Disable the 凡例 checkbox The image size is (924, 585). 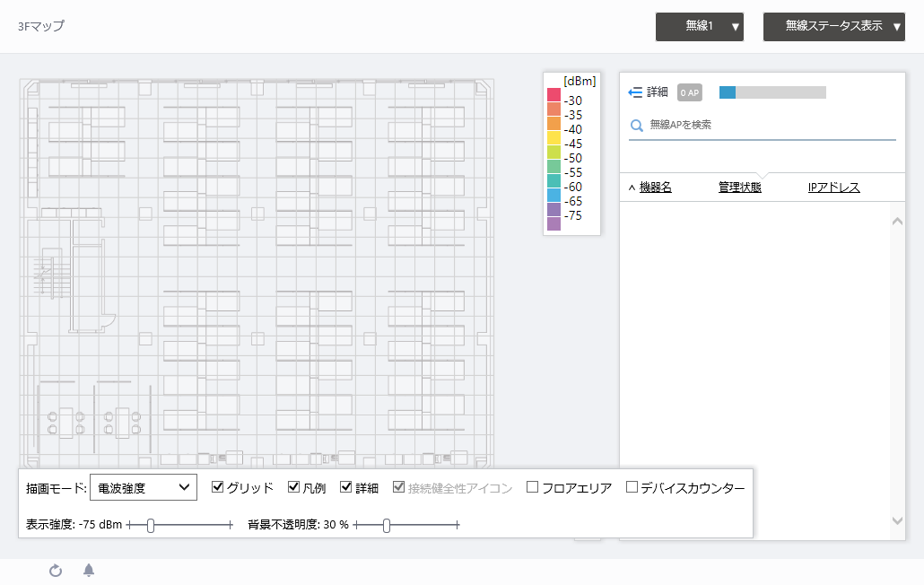tap(293, 487)
